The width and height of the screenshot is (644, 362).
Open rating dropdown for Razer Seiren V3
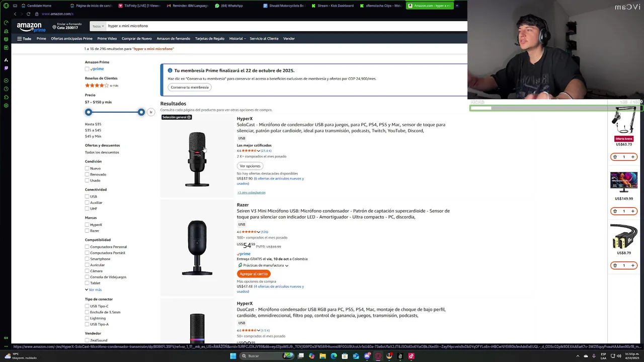pos(259,232)
